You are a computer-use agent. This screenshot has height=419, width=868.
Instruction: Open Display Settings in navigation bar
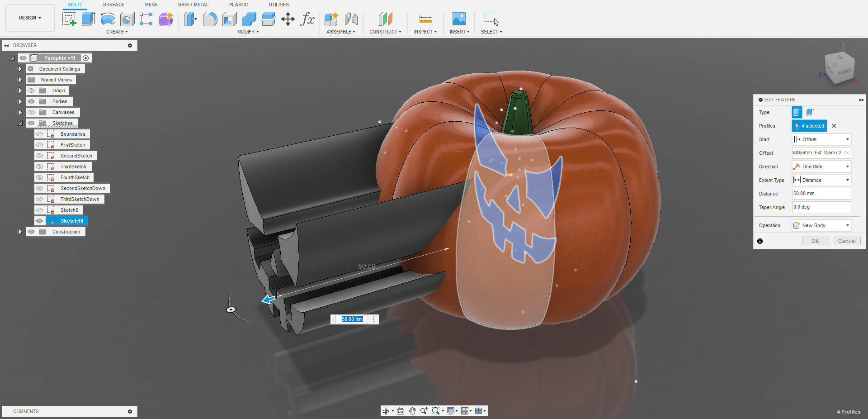(x=451, y=411)
